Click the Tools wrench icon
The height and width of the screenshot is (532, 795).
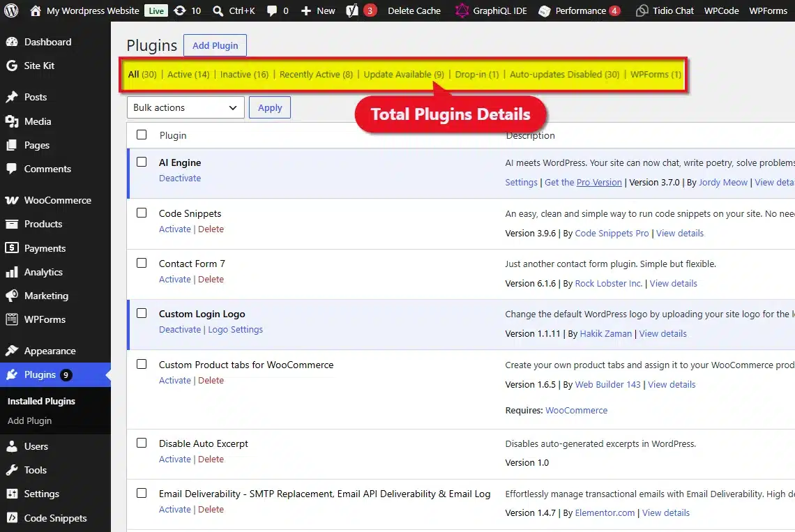[12, 470]
